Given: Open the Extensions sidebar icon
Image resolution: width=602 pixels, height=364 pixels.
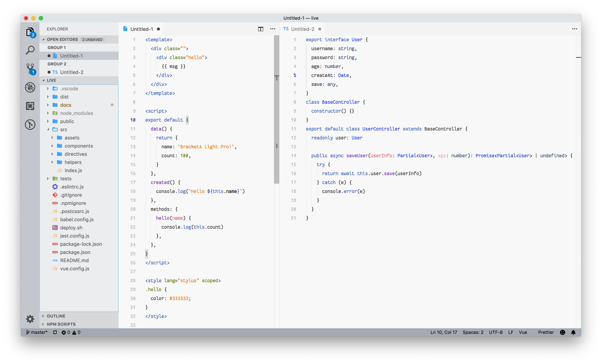Looking at the screenshot, I should click(30, 106).
